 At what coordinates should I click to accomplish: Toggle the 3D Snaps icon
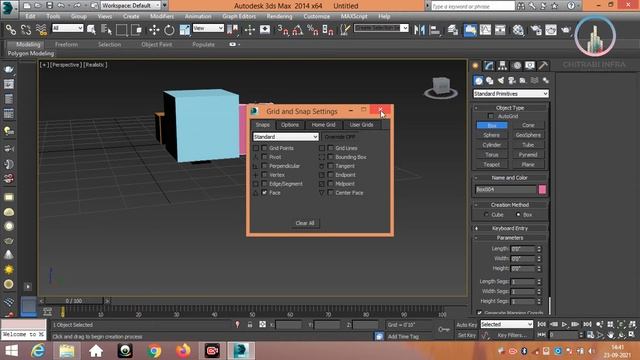coord(282,29)
